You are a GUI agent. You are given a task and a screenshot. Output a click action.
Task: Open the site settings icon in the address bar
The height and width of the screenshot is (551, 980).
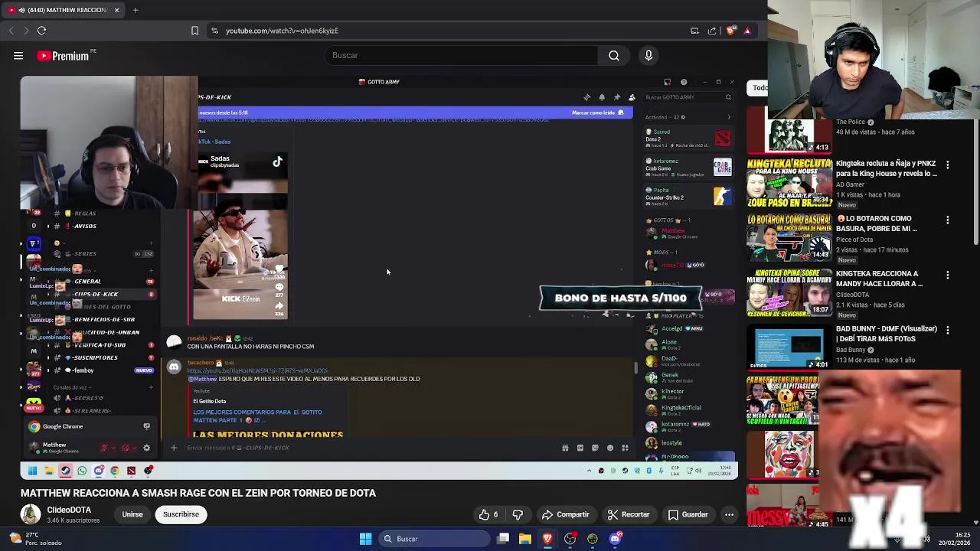pos(214,31)
